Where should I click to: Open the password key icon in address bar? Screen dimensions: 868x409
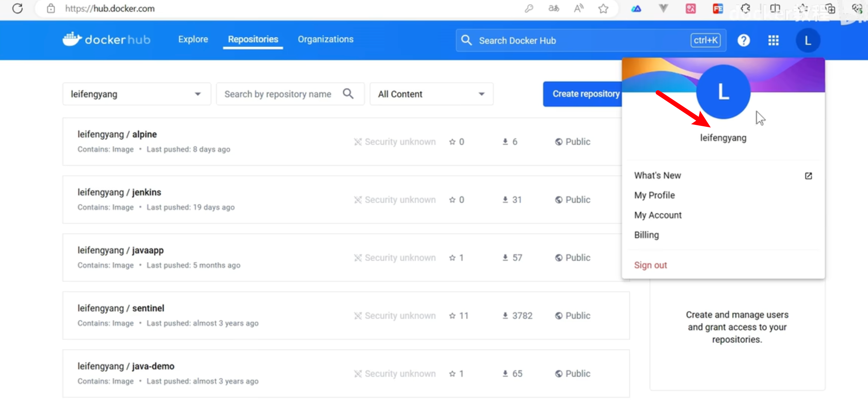point(529,8)
